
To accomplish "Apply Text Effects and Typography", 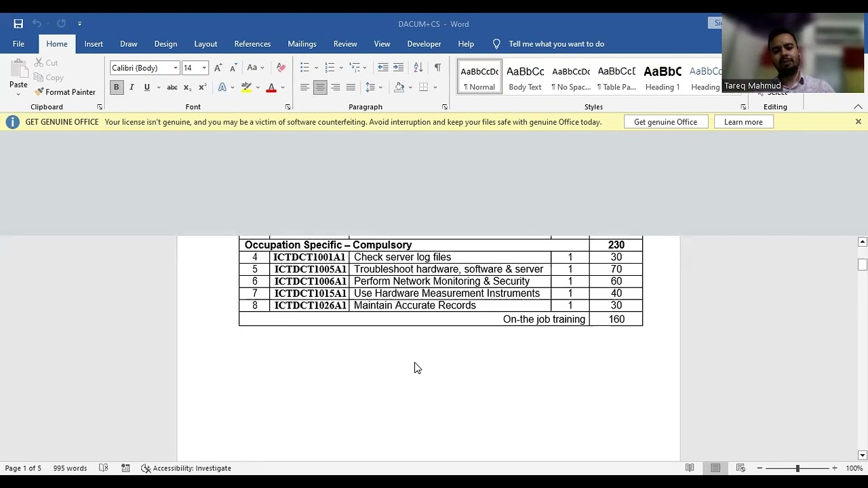I will click(222, 87).
